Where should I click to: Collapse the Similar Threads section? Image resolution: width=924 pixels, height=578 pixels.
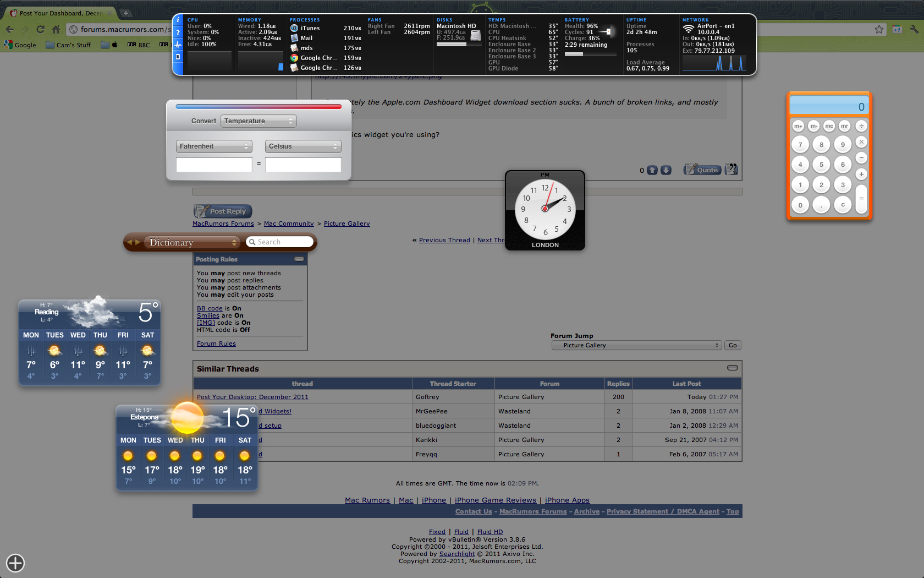click(733, 368)
